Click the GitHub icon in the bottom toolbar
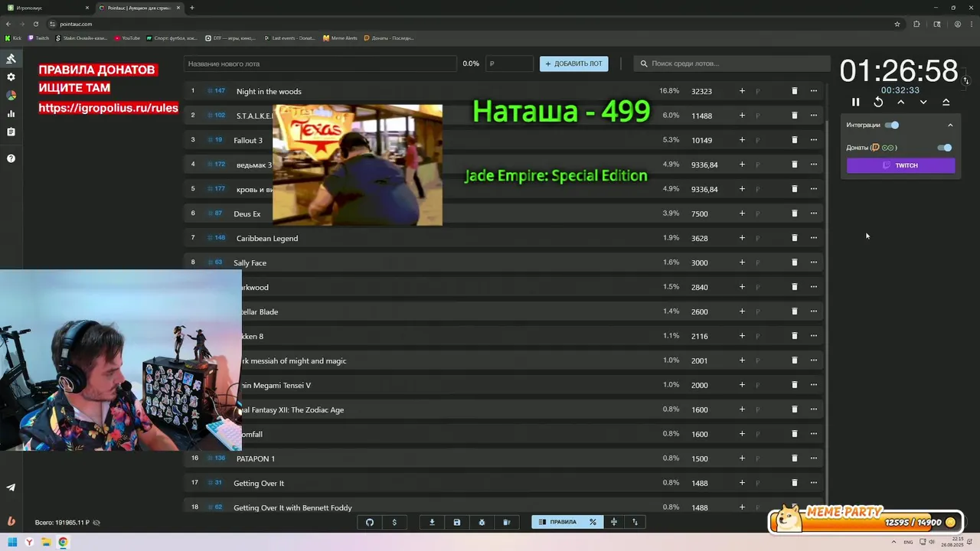The height and width of the screenshot is (551, 980). point(370,522)
